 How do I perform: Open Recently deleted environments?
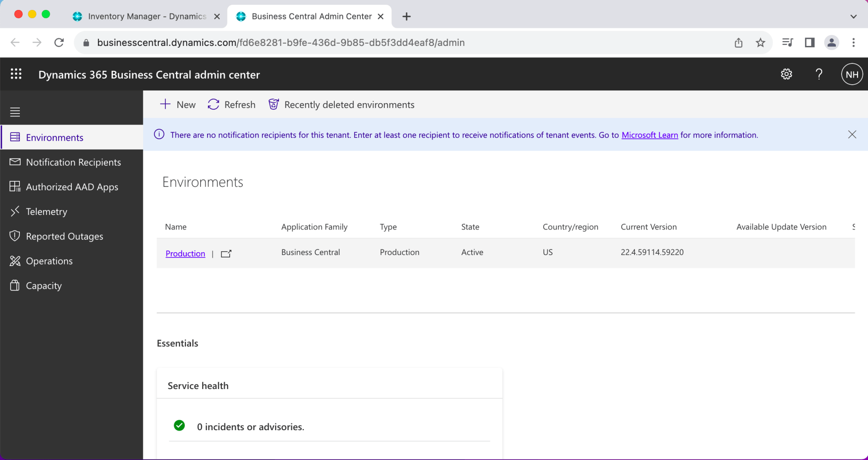point(341,105)
